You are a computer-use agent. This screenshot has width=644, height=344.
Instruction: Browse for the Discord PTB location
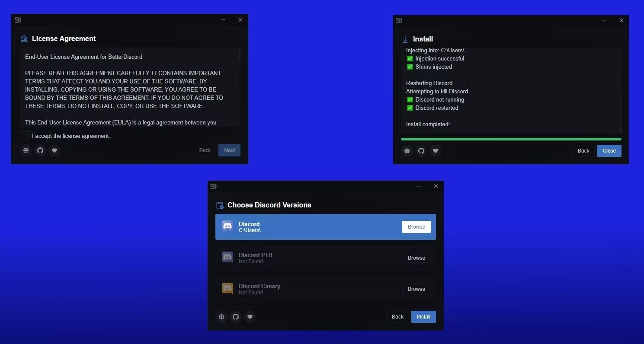click(x=417, y=258)
